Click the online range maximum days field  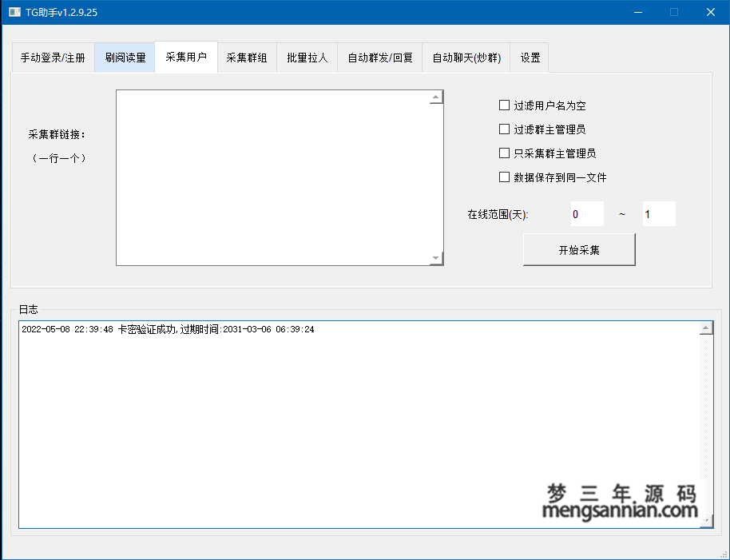coord(659,214)
